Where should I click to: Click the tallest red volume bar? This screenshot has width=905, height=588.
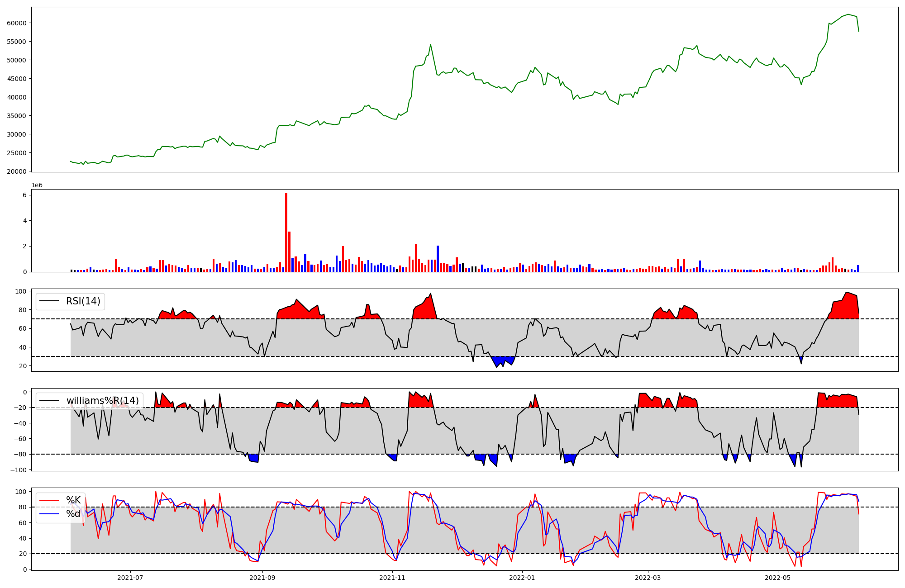[286, 232]
